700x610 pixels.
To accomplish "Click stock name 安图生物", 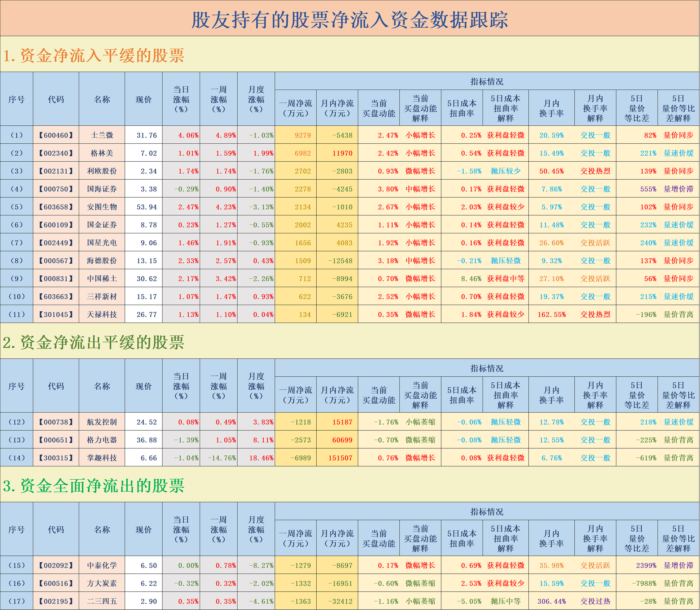I will (102, 207).
